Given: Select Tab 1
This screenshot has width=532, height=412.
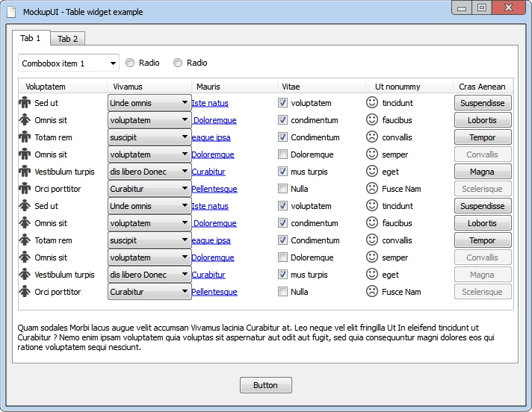Looking at the screenshot, I should [x=31, y=38].
